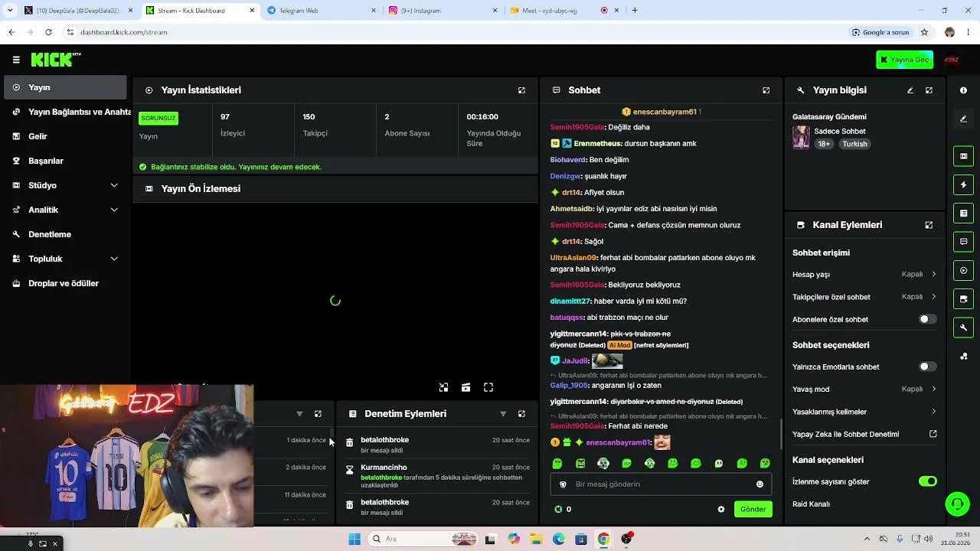Toggle the chat bubble widget in right rail
This screenshot has height=551, width=980.
point(963,242)
